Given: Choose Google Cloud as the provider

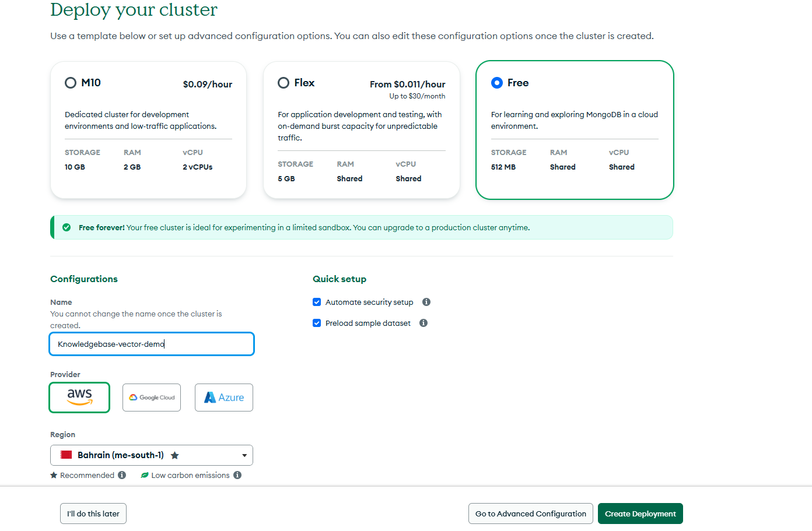Looking at the screenshot, I should pyautogui.click(x=152, y=398).
